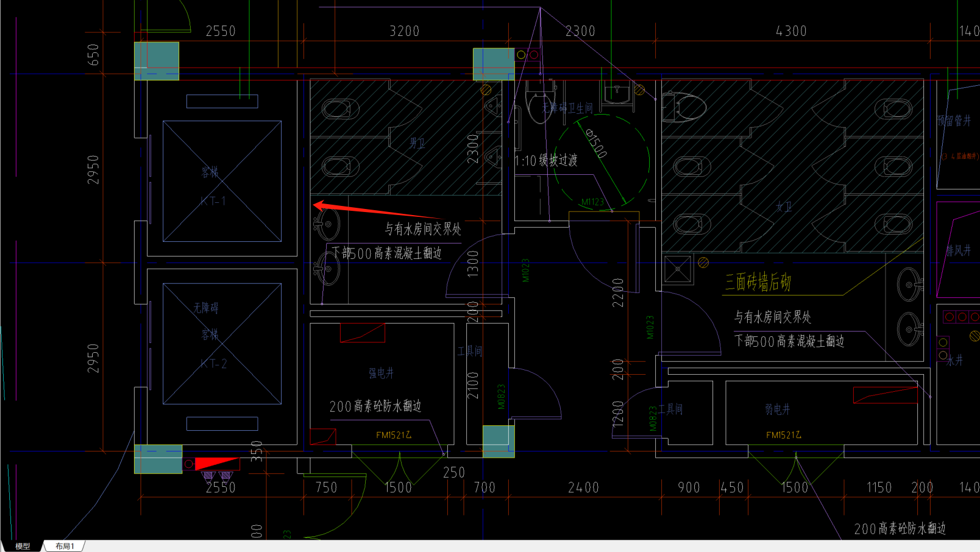This screenshot has width=980, height=552.
Task: Click the 650 vertical dimension text
Action: click(93, 55)
